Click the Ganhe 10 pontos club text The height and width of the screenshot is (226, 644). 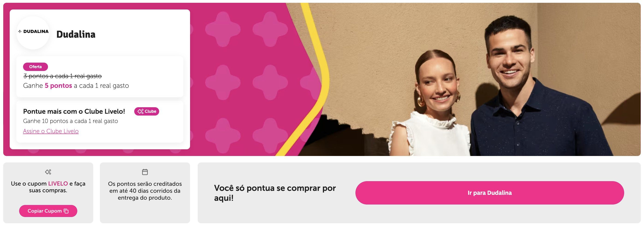pos(71,121)
